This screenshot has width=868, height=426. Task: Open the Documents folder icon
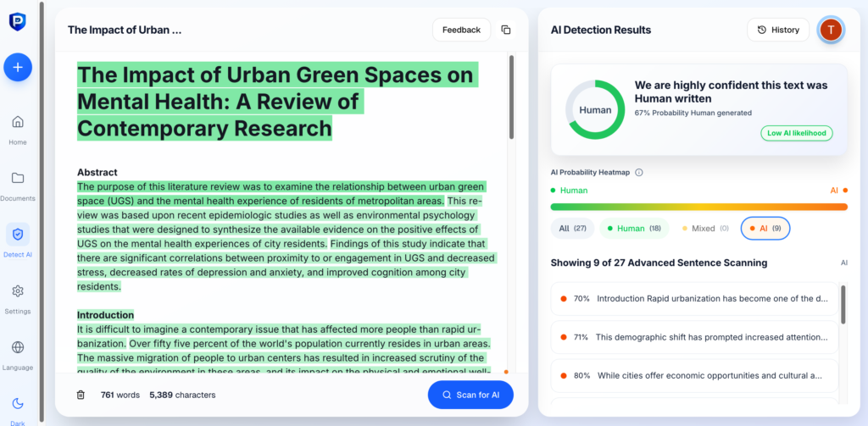click(18, 179)
